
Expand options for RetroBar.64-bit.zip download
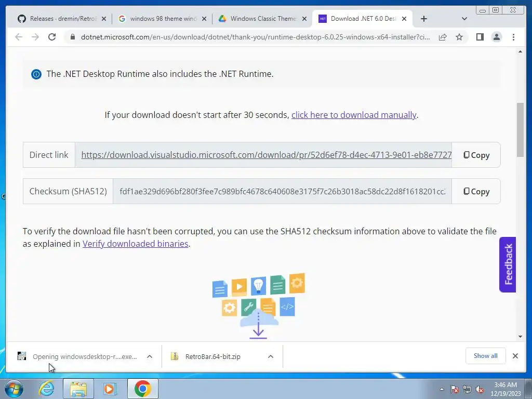[270, 356]
